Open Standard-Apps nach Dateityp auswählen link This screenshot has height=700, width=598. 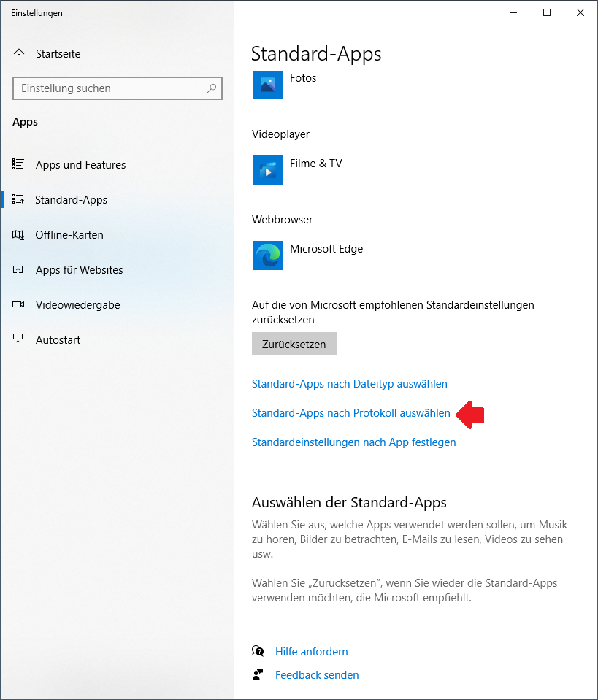pyautogui.click(x=349, y=384)
